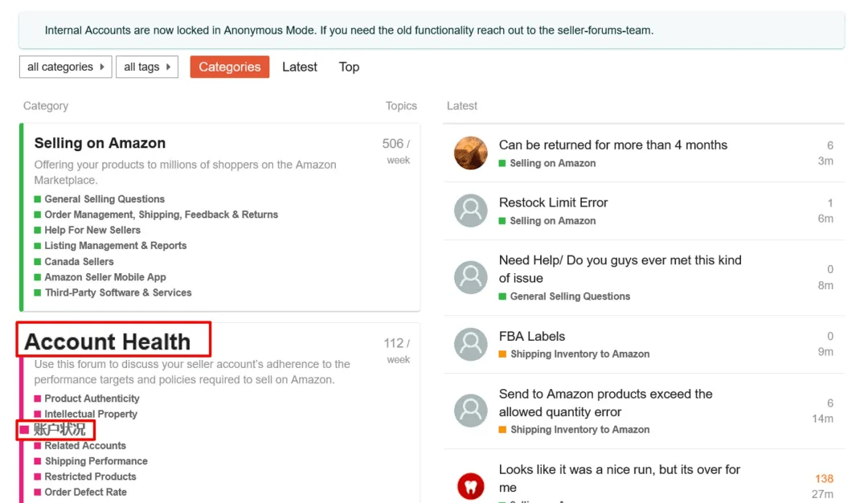
Task: Click the orange 138 reply count
Action: point(824,479)
